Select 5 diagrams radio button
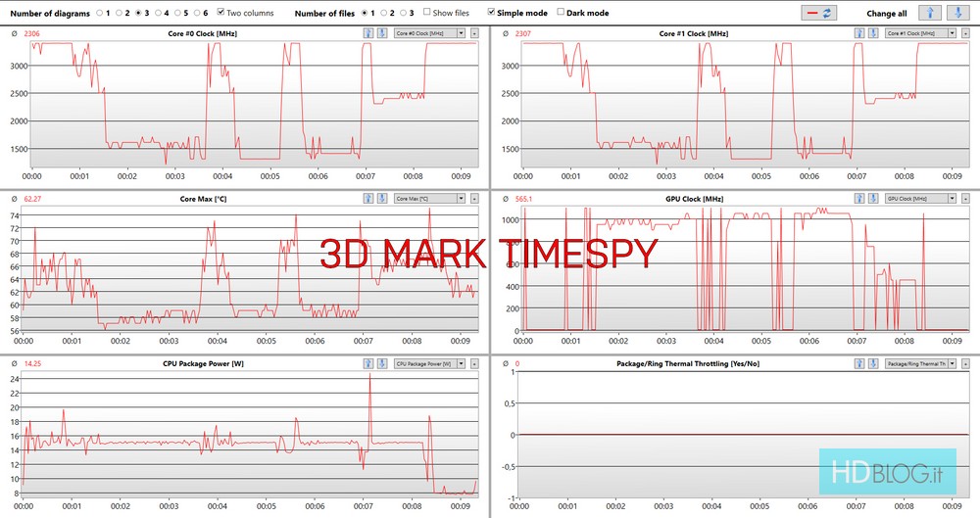The height and width of the screenshot is (518, 980). [177, 13]
